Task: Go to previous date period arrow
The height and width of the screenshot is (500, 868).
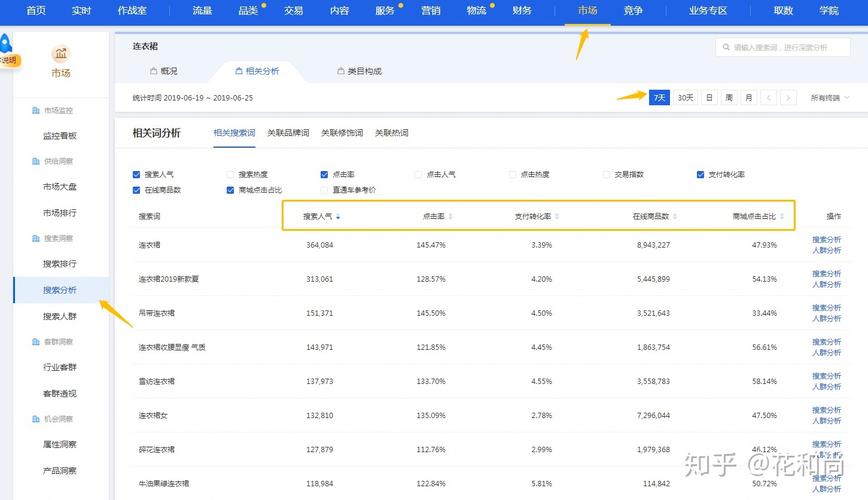Action: click(x=768, y=97)
